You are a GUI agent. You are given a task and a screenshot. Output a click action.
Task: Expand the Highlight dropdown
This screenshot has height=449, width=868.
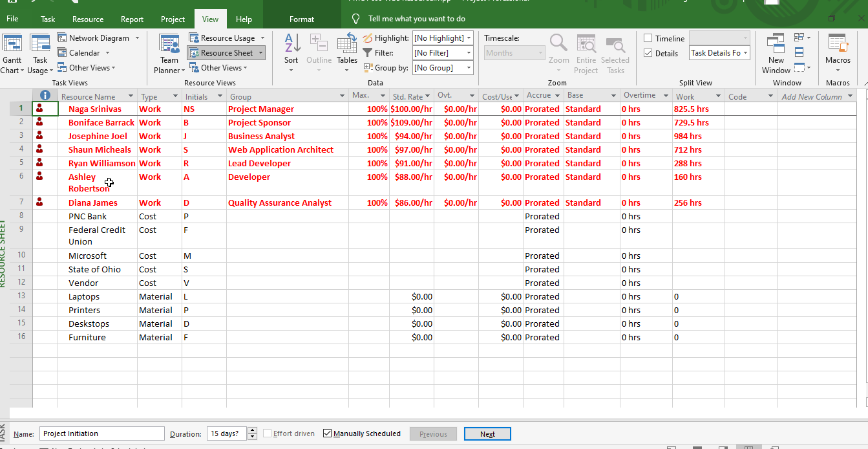[x=469, y=38]
